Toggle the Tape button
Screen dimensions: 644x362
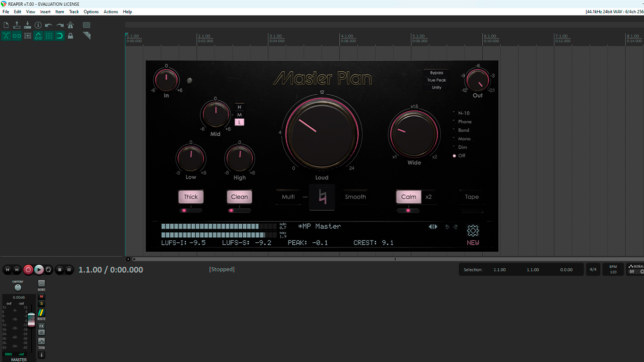(472, 197)
